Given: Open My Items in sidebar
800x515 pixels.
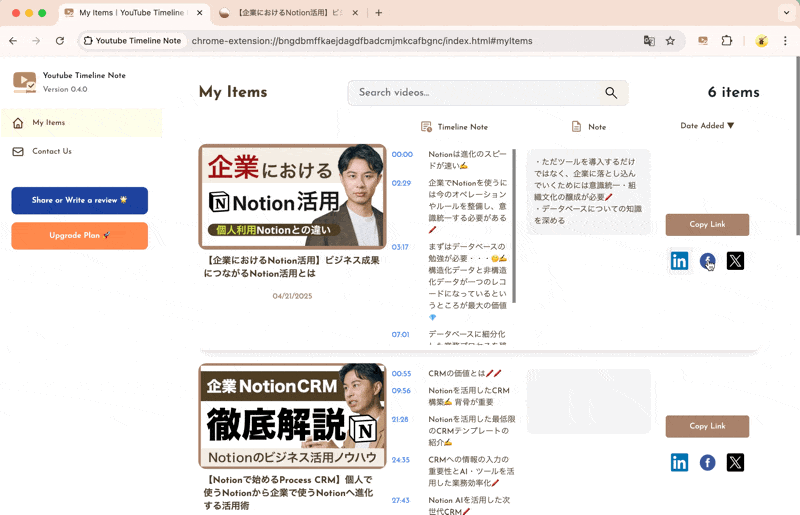Looking at the screenshot, I should (x=48, y=123).
